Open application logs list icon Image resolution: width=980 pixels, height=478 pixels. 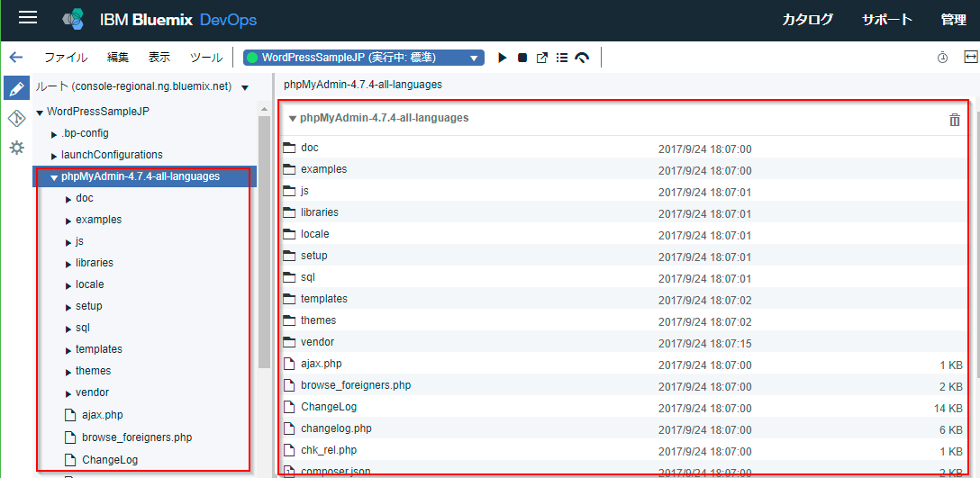tap(562, 58)
